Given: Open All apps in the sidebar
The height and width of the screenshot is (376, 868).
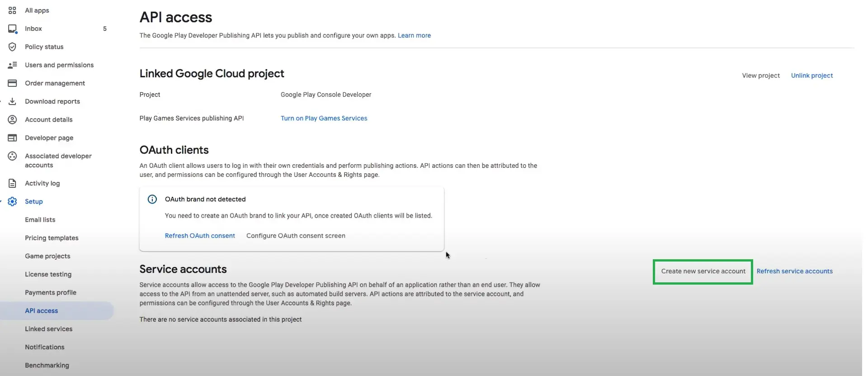Looking at the screenshot, I should (x=37, y=10).
